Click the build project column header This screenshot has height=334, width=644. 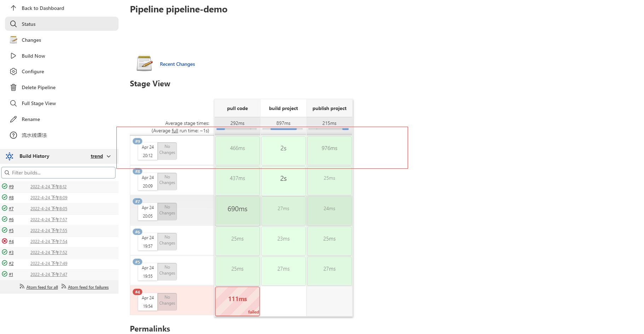[x=283, y=108]
